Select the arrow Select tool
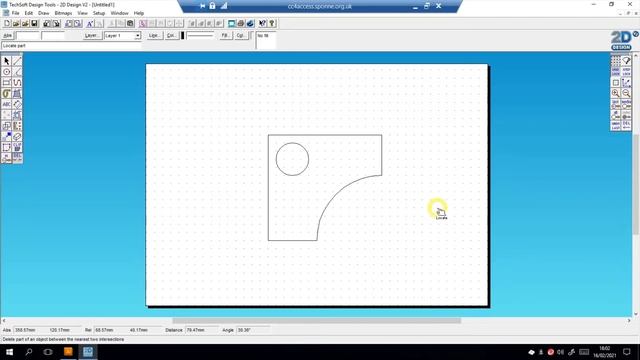This screenshot has width=640, height=360. coord(7,61)
